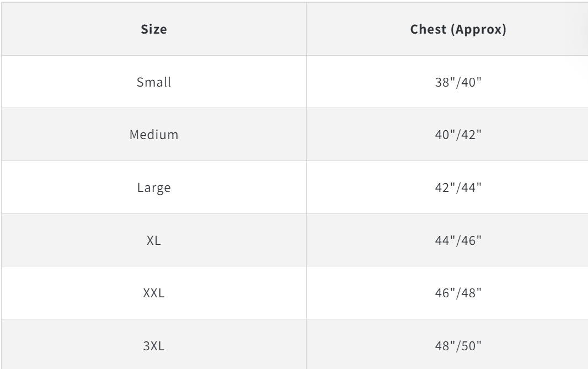Select the Large size cell

coord(154,188)
